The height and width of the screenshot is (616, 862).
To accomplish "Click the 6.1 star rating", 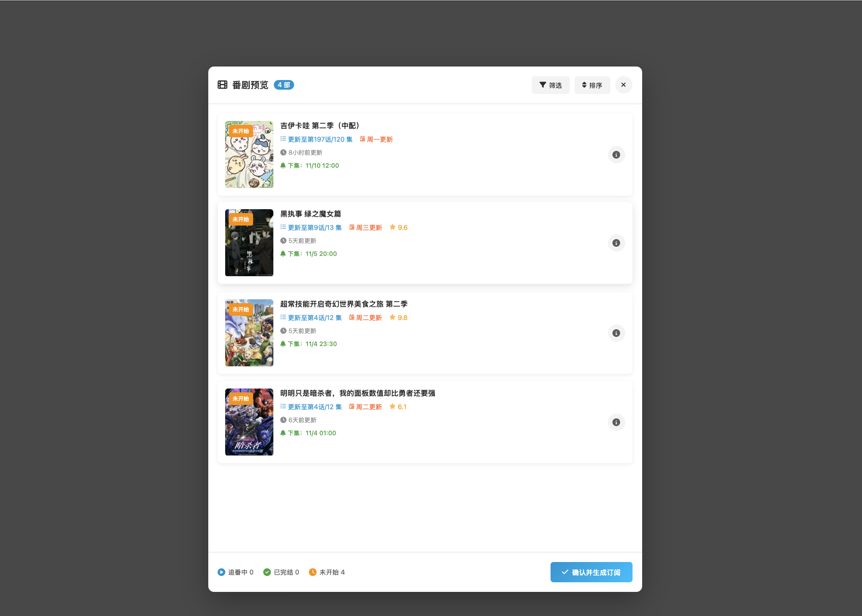I will click(398, 407).
